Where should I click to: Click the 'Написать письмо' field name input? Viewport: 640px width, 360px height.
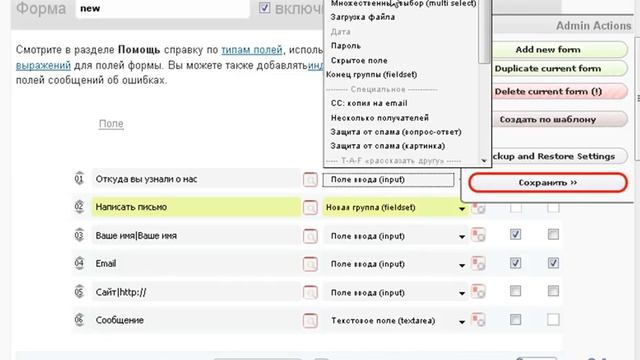pyautogui.click(x=196, y=207)
